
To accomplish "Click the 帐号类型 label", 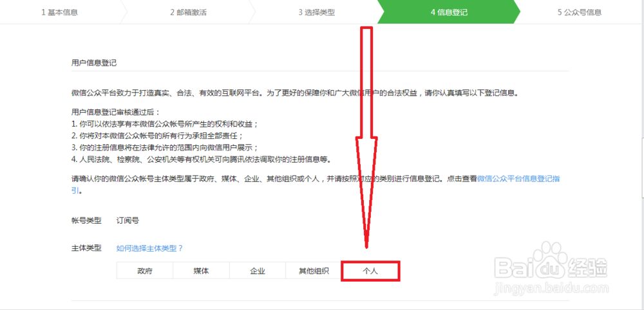I will pos(86,221).
